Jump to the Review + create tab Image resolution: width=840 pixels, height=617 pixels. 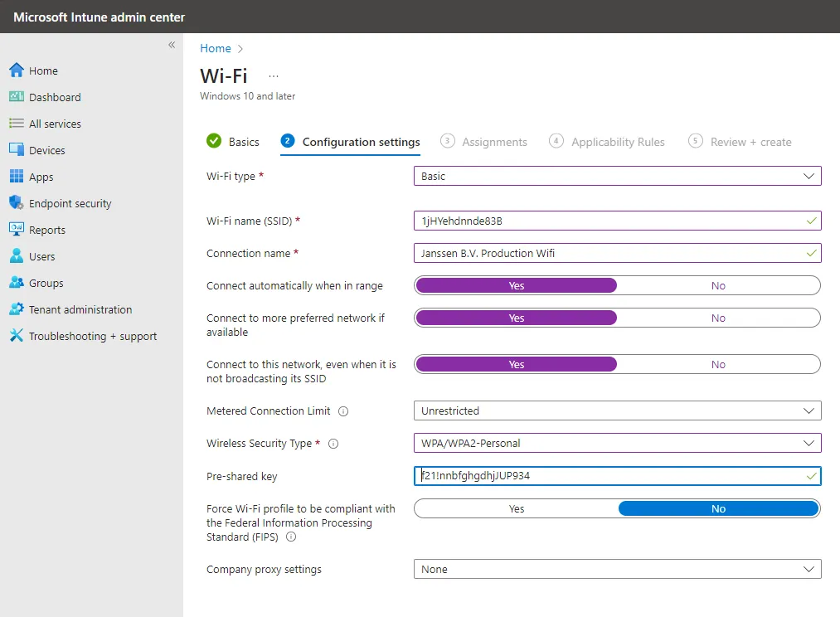pos(740,142)
